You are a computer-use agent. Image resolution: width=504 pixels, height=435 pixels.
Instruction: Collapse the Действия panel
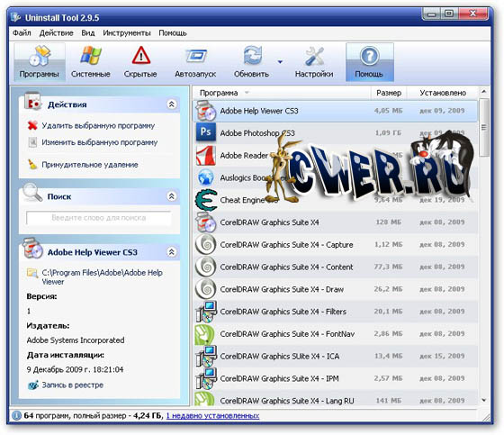(x=172, y=104)
